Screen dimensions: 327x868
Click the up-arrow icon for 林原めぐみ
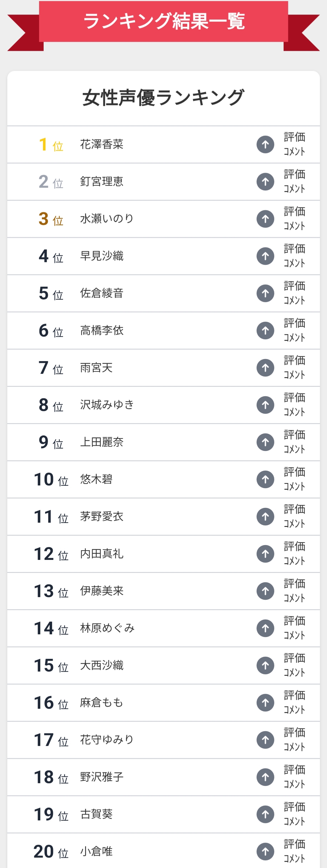click(x=265, y=628)
